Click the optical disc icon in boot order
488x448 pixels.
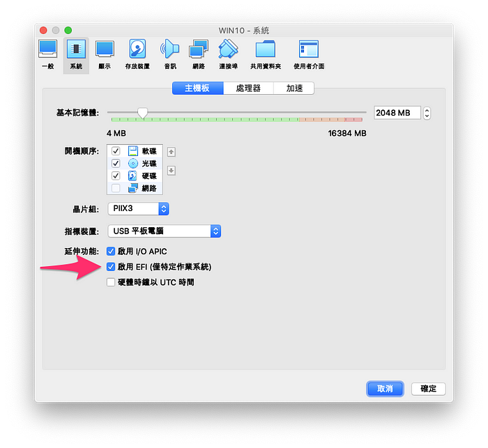pyautogui.click(x=133, y=163)
